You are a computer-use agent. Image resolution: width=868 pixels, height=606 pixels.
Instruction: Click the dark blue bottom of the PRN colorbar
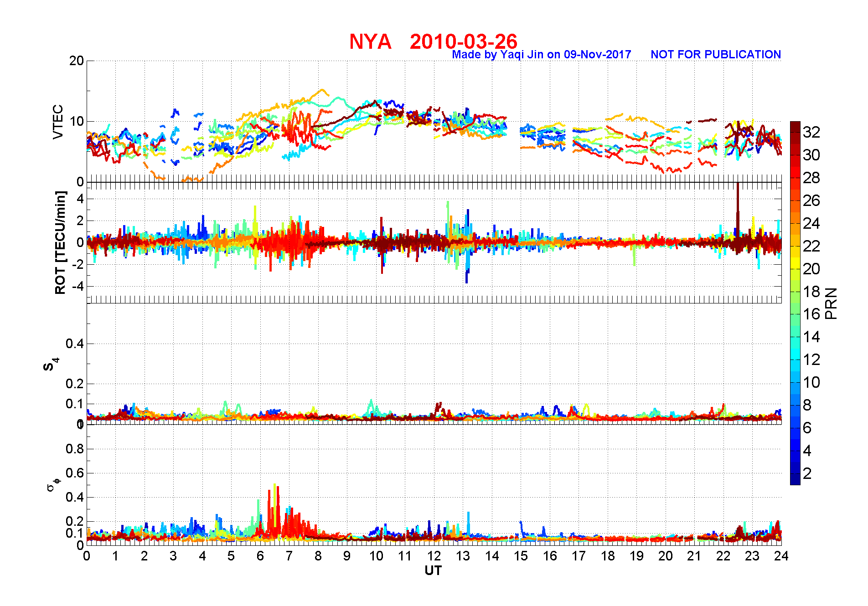point(795,479)
